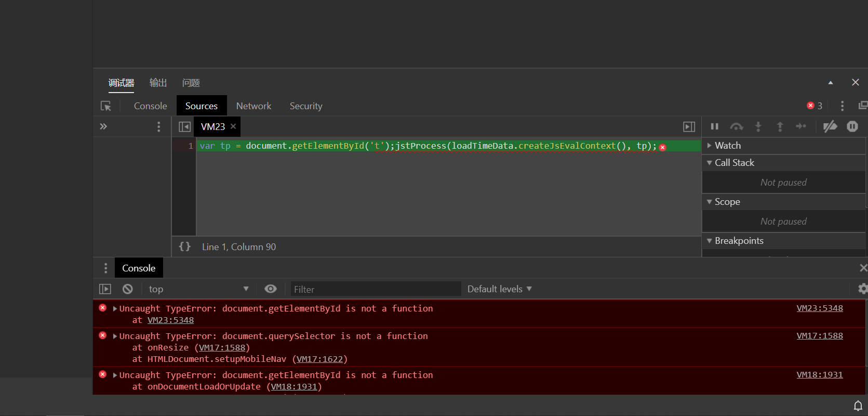Image resolution: width=868 pixels, height=416 pixels.
Task: Show the console sidebar
Action: (105, 289)
